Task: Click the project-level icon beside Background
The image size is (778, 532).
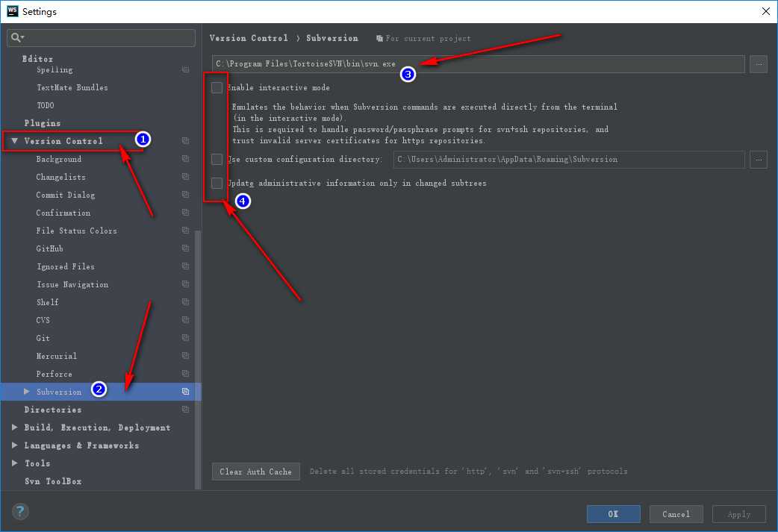Action: 186,159
